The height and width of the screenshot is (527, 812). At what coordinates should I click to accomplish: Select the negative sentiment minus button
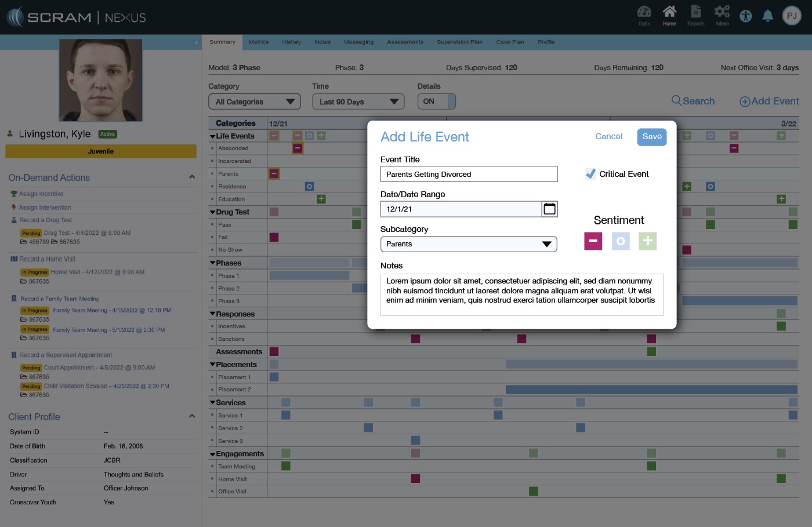[593, 241]
